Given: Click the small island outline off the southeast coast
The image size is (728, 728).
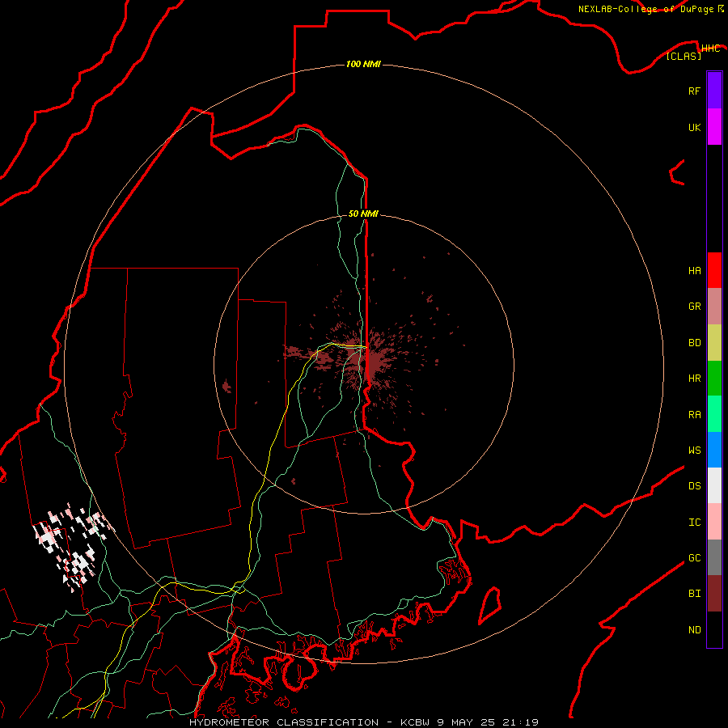Looking at the screenshot, I should click(x=490, y=605).
